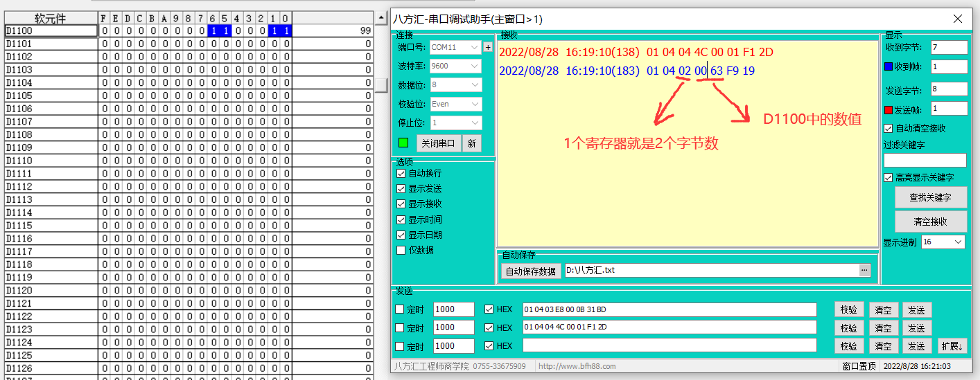
Task: Disable the 自动换行 checkbox
Action: tap(401, 173)
